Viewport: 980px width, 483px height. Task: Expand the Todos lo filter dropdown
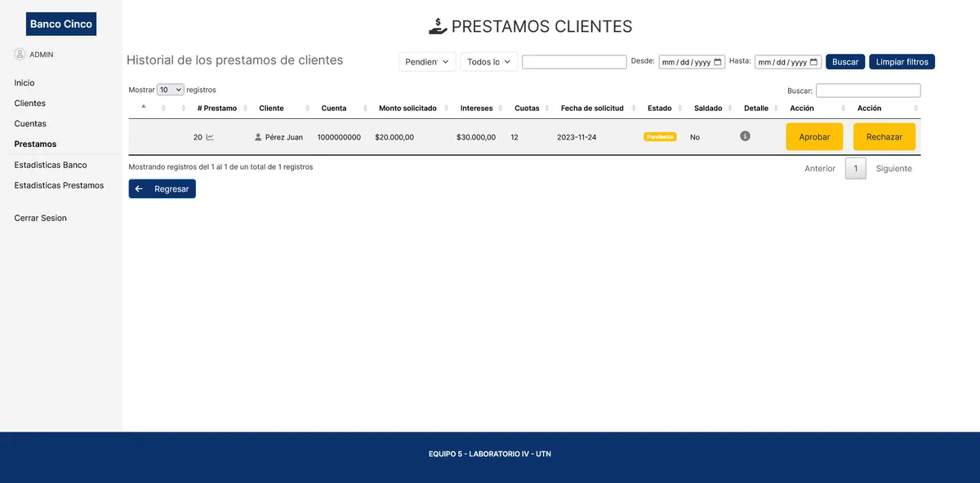pyautogui.click(x=488, y=61)
